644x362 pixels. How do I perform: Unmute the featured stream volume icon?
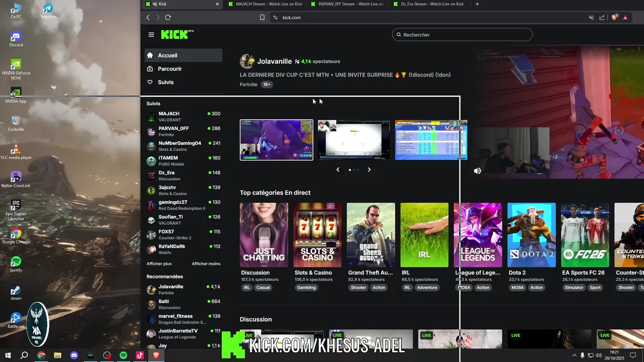[477, 171]
